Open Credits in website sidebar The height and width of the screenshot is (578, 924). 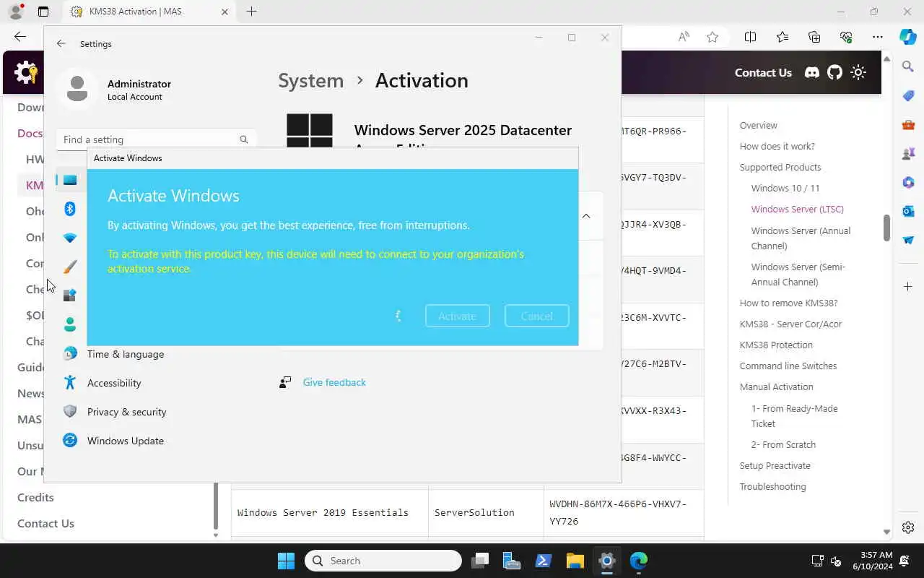pos(35,497)
